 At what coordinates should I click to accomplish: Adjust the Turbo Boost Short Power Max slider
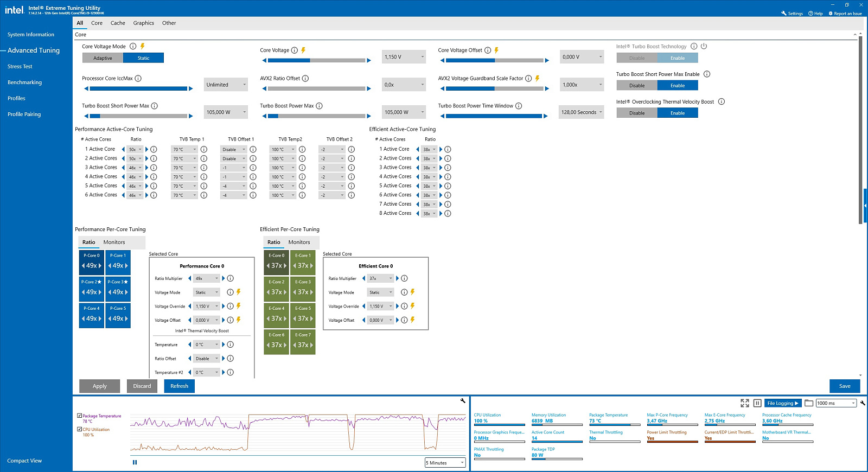pos(139,116)
